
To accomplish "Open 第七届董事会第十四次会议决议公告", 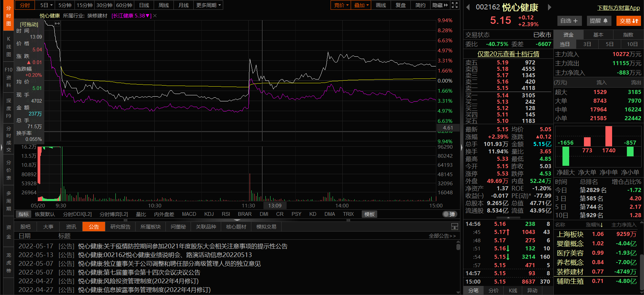I will pos(139,273).
